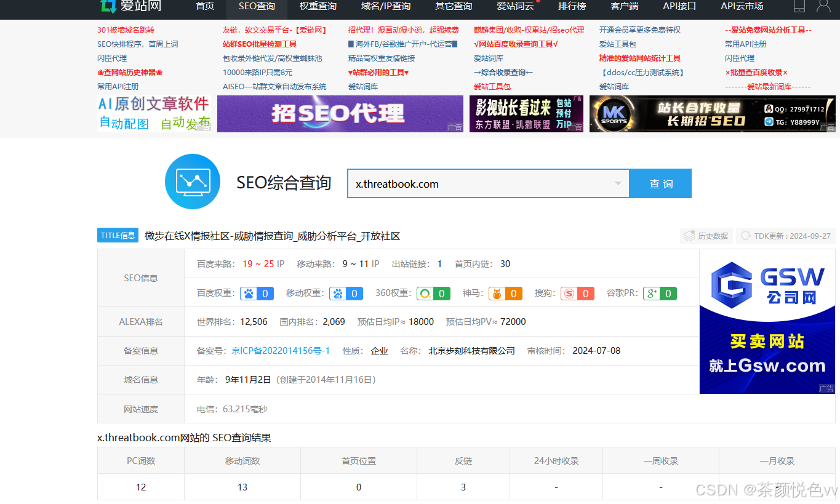Open MK Sports 站长合作 banner
The image size is (840, 504).
[x=713, y=114]
